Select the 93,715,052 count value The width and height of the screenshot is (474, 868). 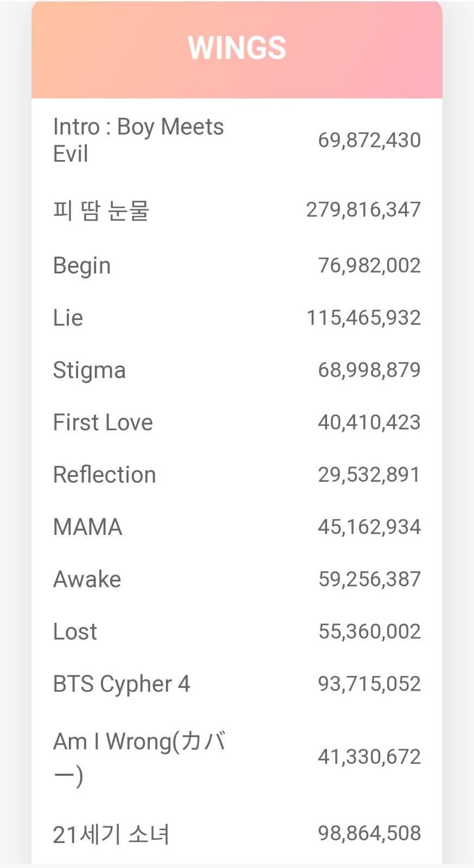click(369, 684)
